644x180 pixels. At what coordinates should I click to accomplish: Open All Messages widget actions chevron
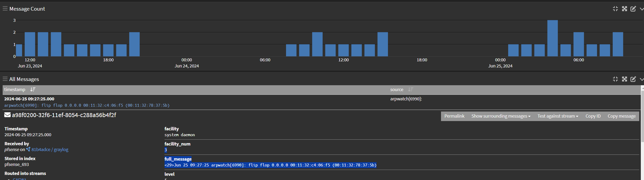click(x=642, y=79)
